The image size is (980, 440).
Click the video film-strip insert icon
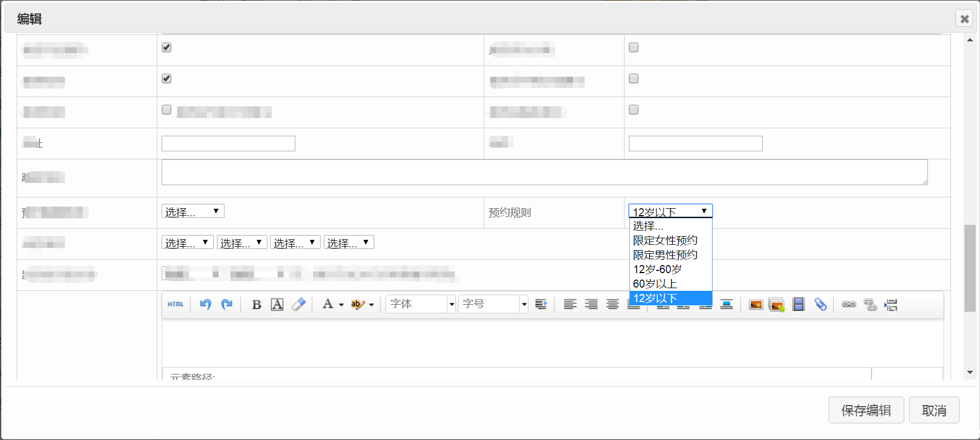[798, 305]
